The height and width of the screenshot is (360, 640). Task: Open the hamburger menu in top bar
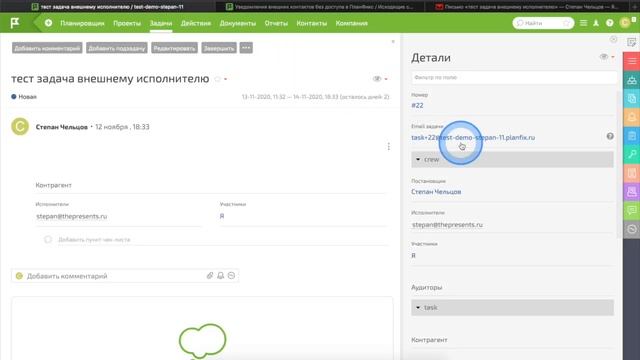coord(583,23)
